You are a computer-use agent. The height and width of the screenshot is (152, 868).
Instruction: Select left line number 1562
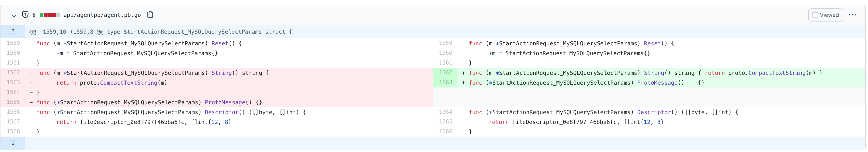(14, 73)
